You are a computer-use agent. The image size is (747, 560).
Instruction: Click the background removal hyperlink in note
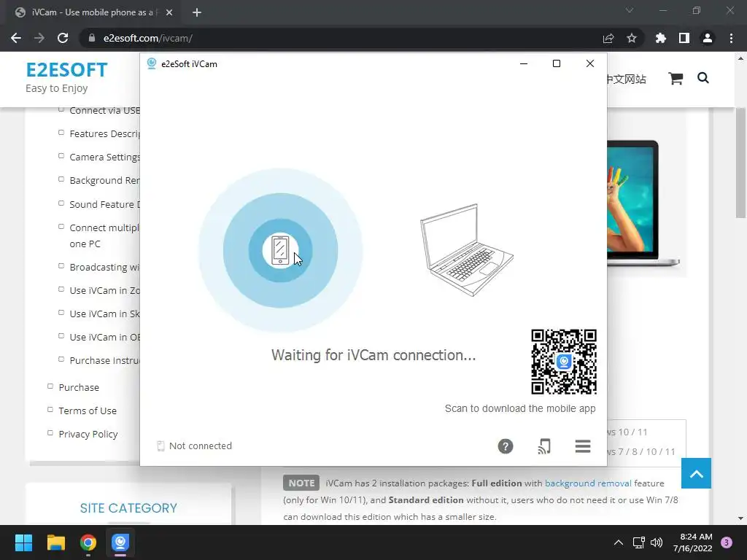tap(588, 483)
